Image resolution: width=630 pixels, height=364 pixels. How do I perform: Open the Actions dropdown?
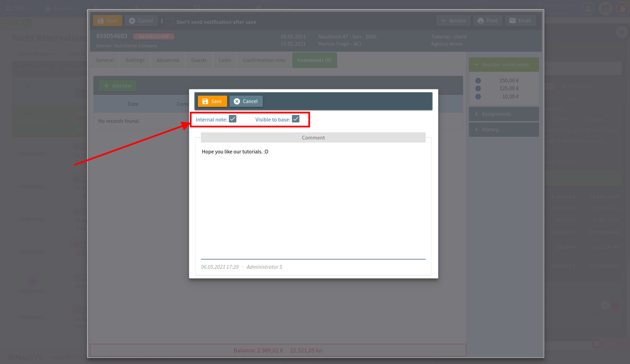click(x=453, y=21)
